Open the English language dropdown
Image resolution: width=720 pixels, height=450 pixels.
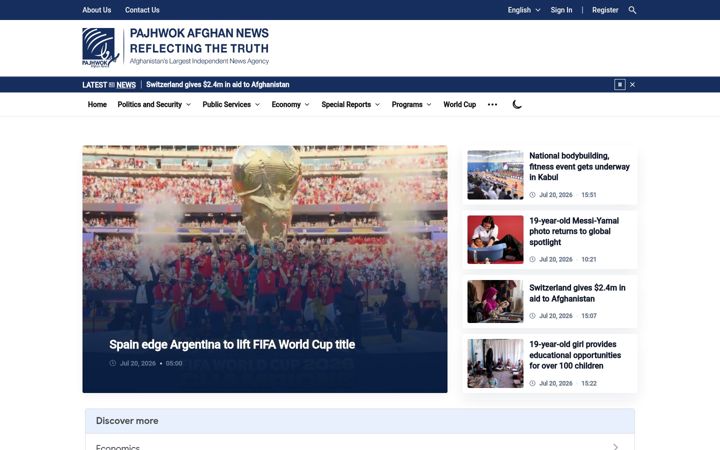pyautogui.click(x=524, y=10)
